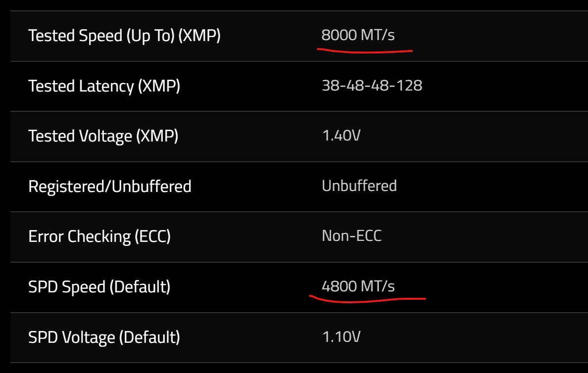The height and width of the screenshot is (373, 588).
Task: Click the "SPD Voltage (Default)" label
Action: [104, 337]
